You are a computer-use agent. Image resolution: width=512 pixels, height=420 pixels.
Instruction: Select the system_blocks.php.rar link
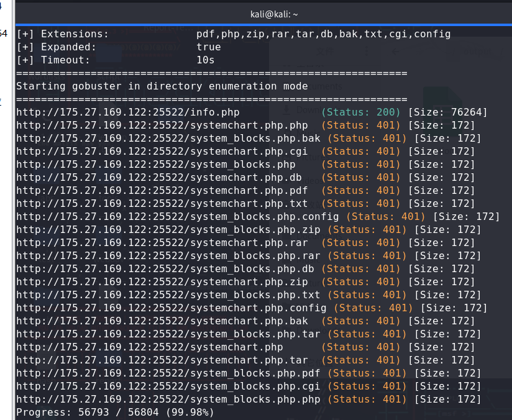168,255
